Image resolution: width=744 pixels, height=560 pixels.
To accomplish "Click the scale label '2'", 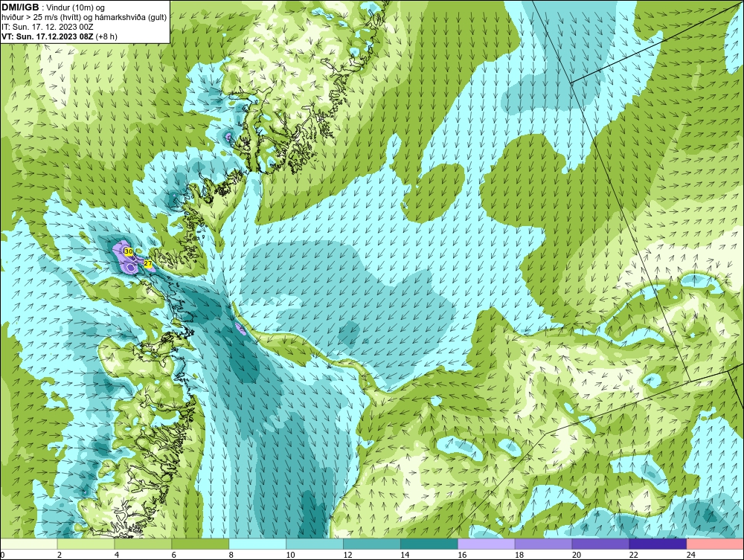I will coord(60,555).
